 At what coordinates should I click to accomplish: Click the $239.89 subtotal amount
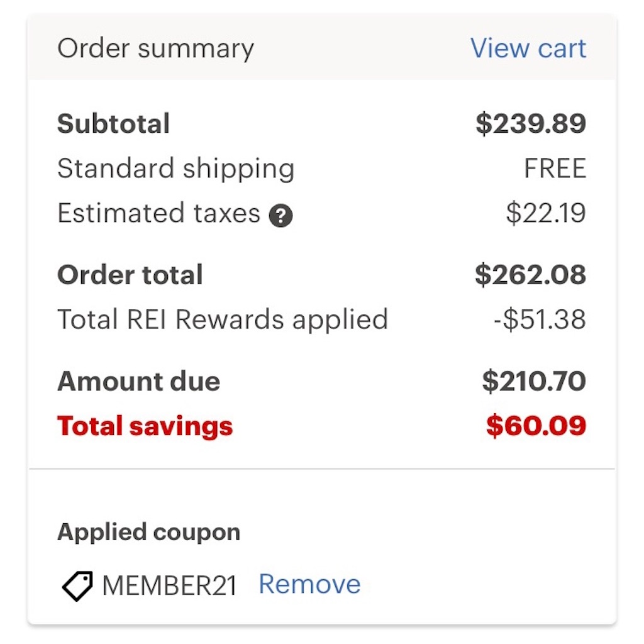click(531, 124)
